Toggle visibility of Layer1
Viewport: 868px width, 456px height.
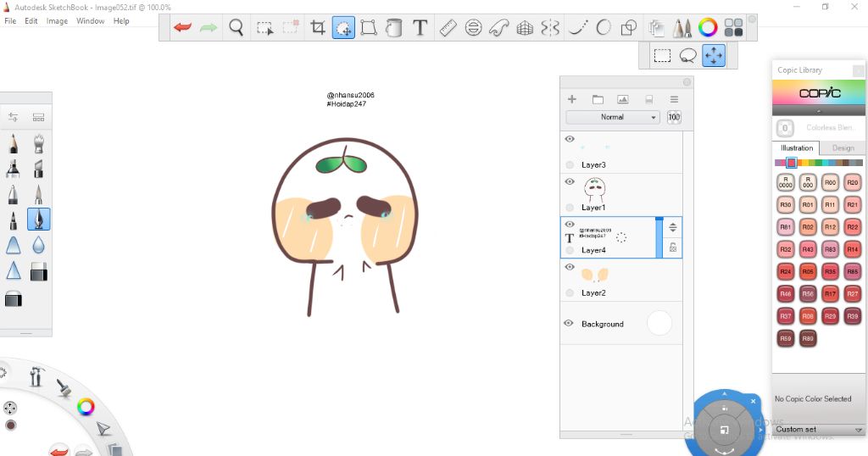(570, 181)
